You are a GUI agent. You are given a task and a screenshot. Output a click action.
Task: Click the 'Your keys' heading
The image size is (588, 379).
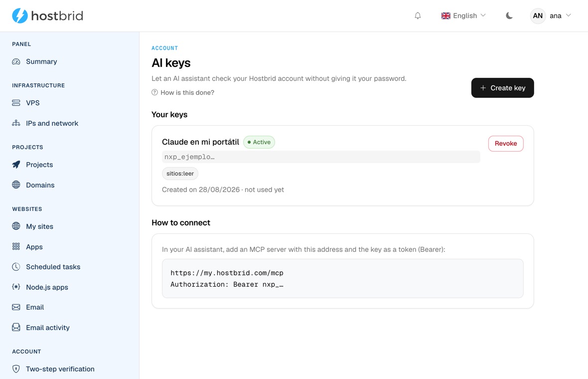coord(169,115)
